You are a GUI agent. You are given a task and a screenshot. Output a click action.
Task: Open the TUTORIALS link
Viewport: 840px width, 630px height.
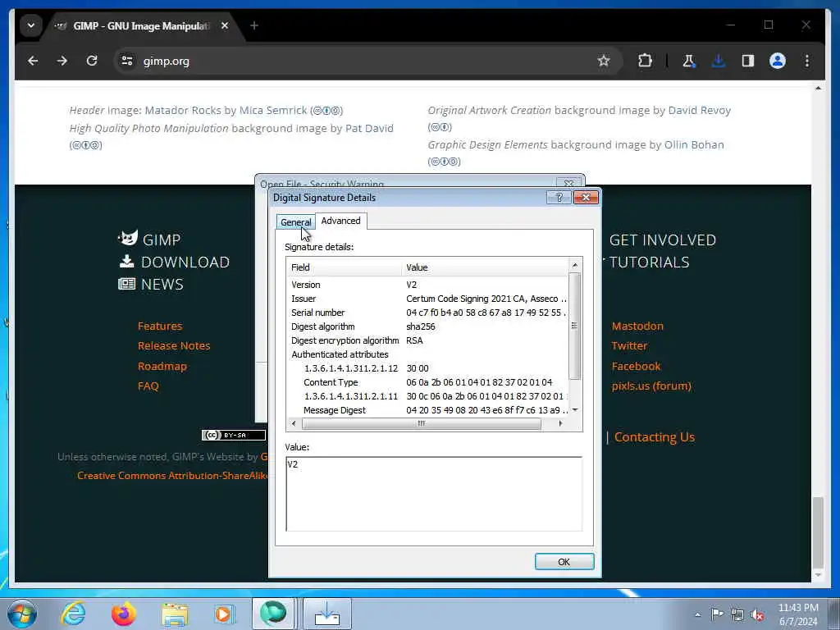pos(650,262)
